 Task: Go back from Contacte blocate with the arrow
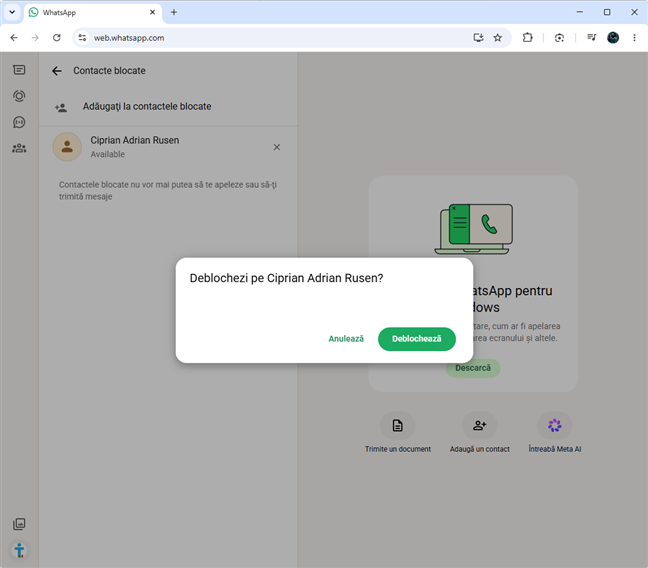[x=57, y=71]
